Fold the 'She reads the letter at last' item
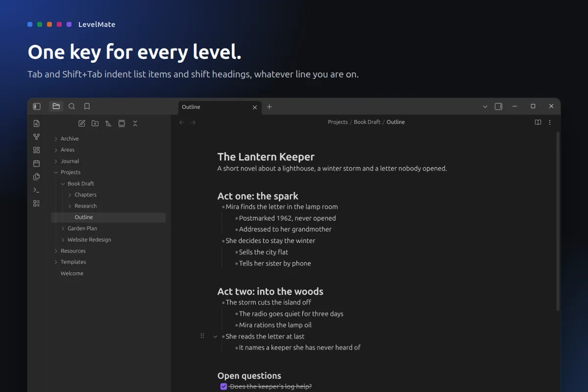This screenshot has height=392, width=588. (x=215, y=337)
